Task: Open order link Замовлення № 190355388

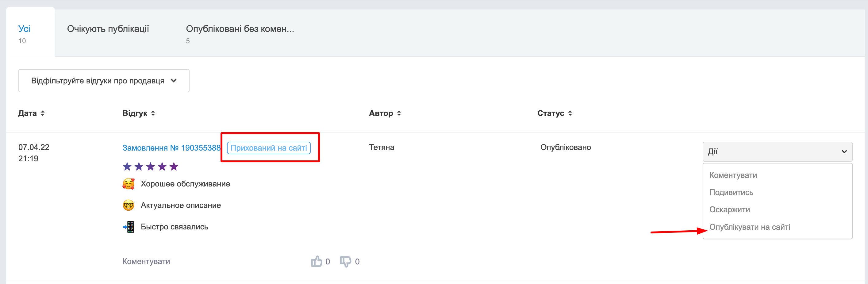Action: [x=171, y=148]
